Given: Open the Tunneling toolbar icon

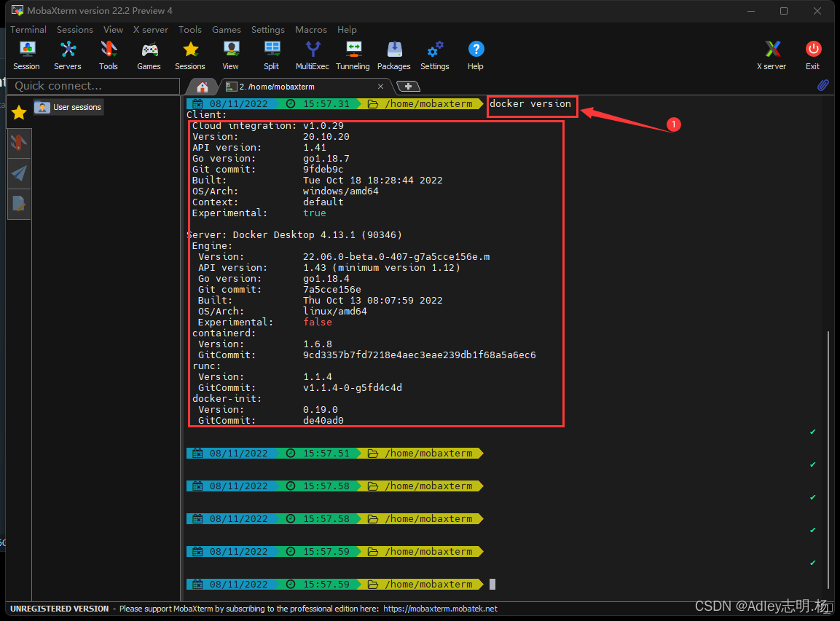Looking at the screenshot, I should pyautogui.click(x=353, y=55).
